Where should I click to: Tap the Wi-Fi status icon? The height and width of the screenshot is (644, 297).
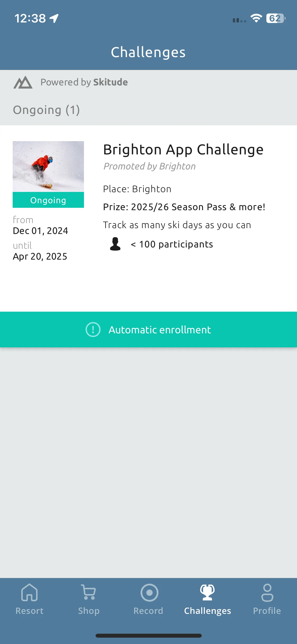(x=256, y=18)
